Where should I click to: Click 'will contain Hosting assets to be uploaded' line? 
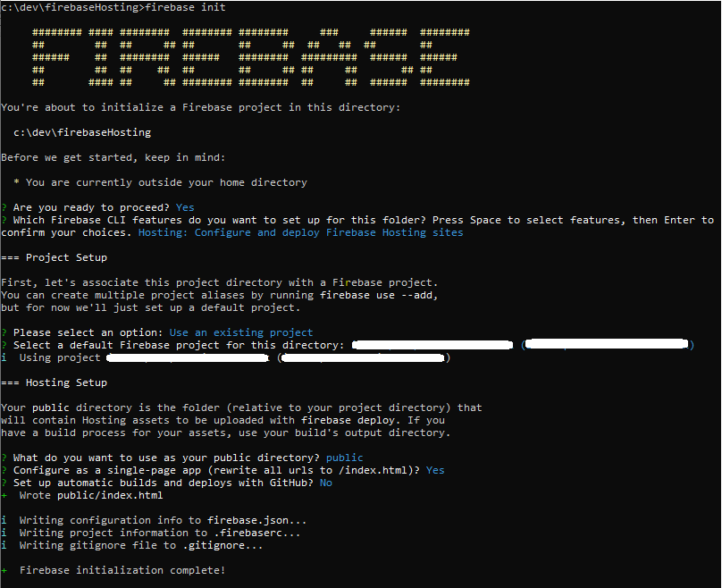coord(222,420)
